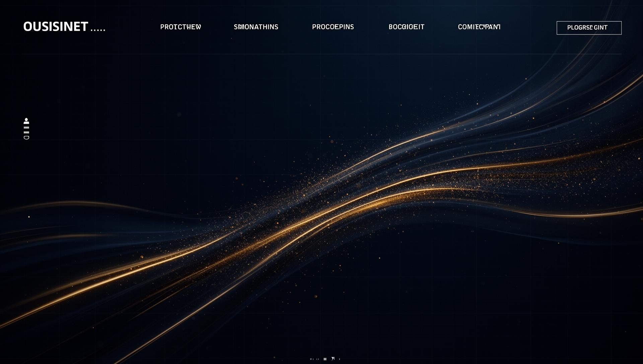643x364 pixels.
Task: Select the first bar in the left indicator
Action: pyautogui.click(x=26, y=127)
